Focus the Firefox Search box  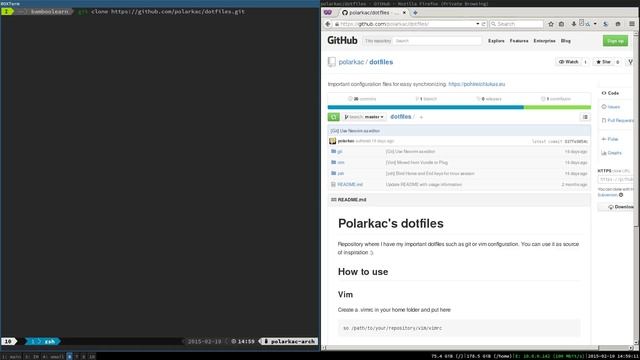[516, 24]
